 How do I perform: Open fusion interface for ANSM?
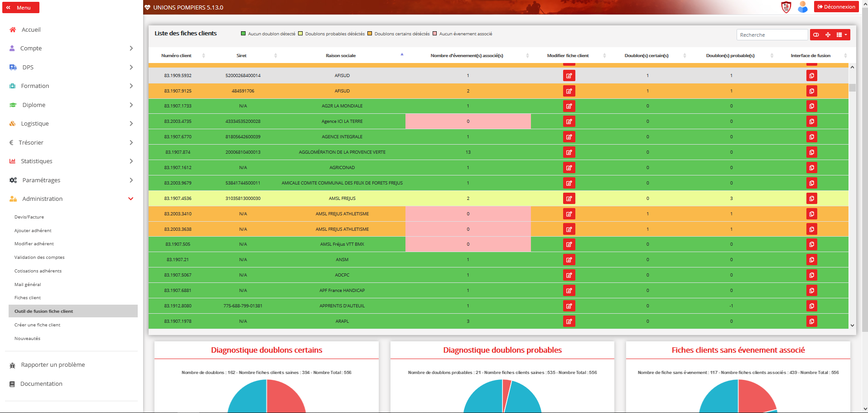click(811, 260)
